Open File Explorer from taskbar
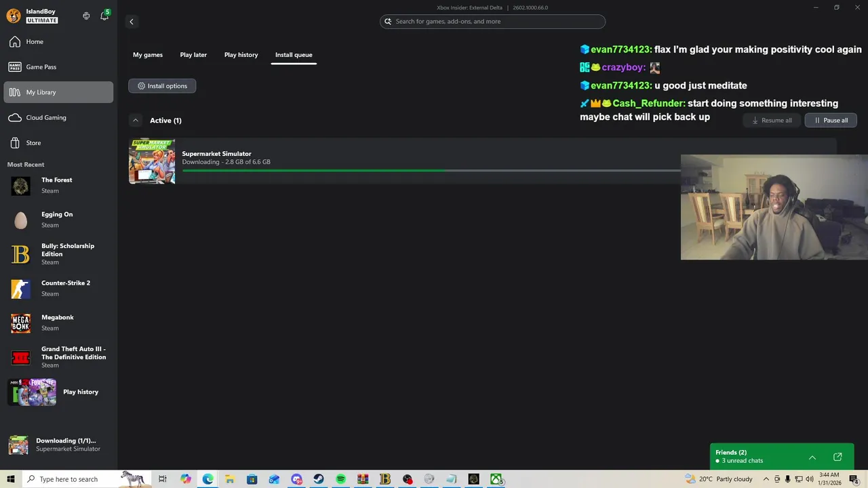 pos(230,479)
